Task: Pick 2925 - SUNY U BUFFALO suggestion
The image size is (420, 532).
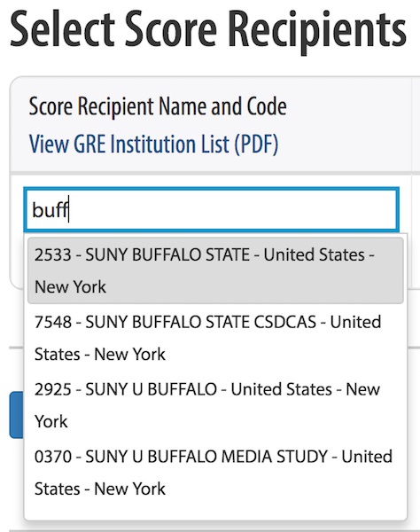Action: [215, 405]
